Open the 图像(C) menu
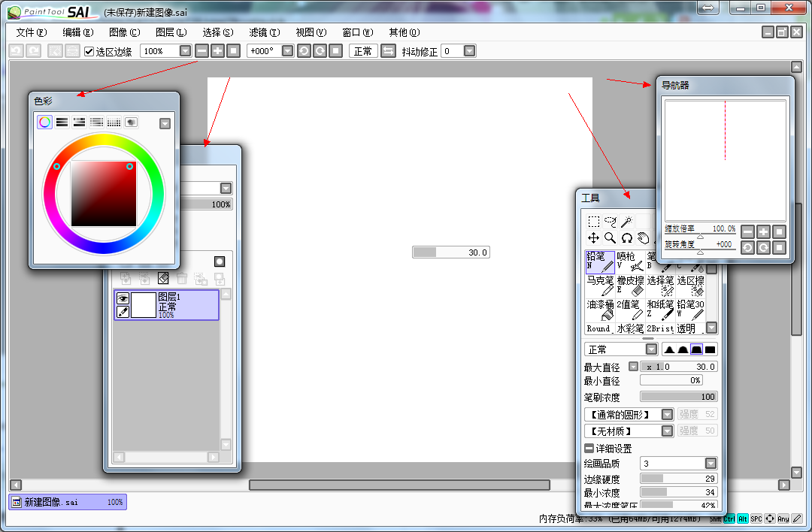This screenshot has width=812, height=532. click(124, 32)
